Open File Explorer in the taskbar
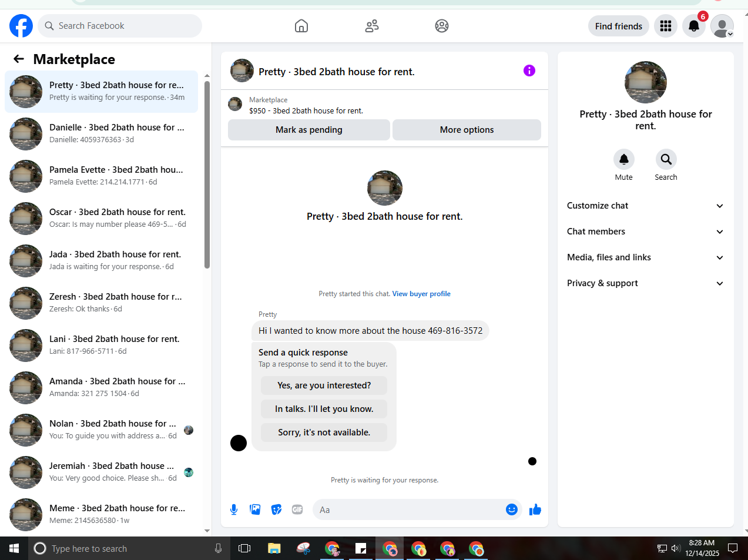The width and height of the screenshot is (748, 560). pyautogui.click(x=274, y=548)
